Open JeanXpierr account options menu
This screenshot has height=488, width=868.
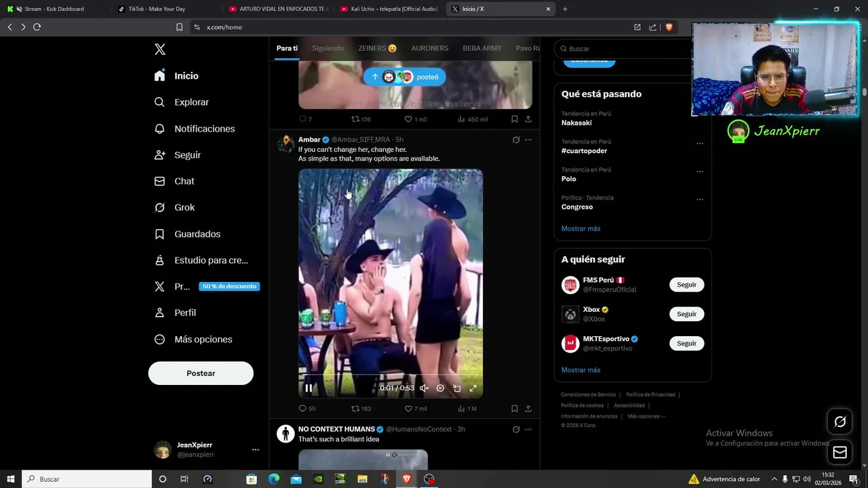click(255, 449)
